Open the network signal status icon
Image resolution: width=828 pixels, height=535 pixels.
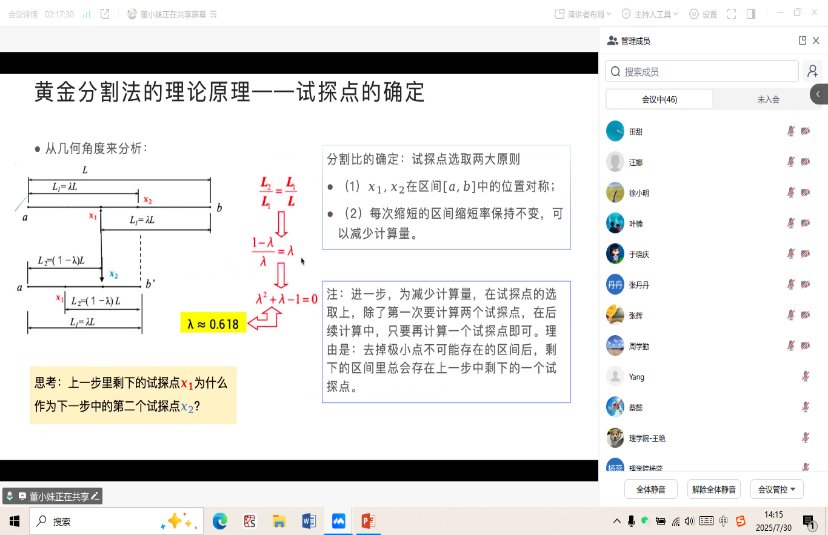tap(87, 14)
